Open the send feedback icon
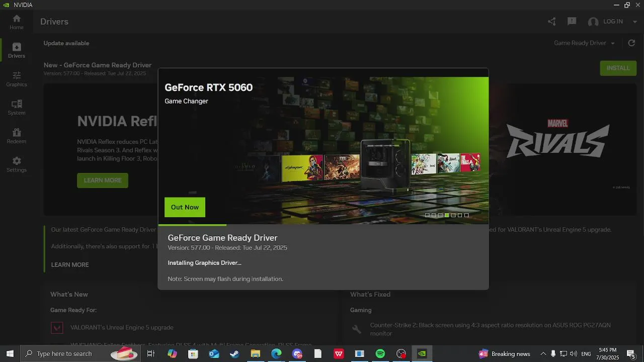 coord(572,22)
